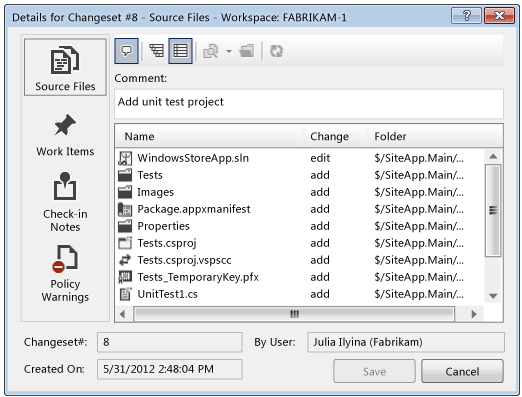
Task: Click the horizontal scrollbar thumb
Action: (294, 314)
